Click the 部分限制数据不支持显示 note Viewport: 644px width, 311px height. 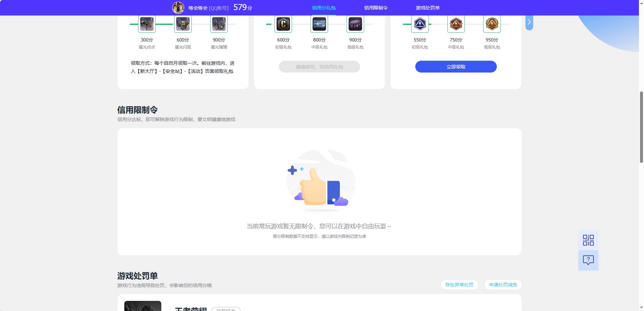[x=319, y=236]
